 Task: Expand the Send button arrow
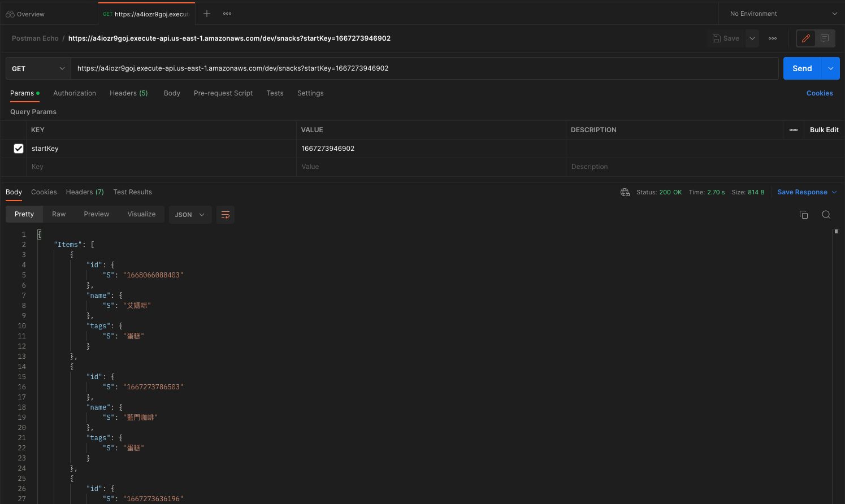pos(831,68)
